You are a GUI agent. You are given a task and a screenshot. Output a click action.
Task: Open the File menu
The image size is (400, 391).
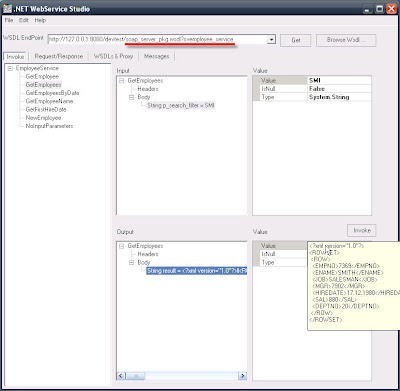(9, 20)
